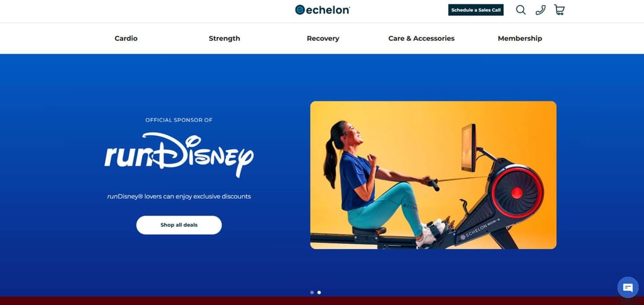
Task: Expand the Recovery navigation item
Action: point(323,38)
